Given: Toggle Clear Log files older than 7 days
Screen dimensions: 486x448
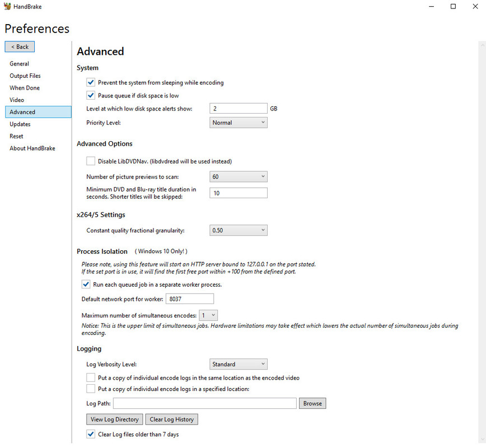Looking at the screenshot, I should pos(91,435).
